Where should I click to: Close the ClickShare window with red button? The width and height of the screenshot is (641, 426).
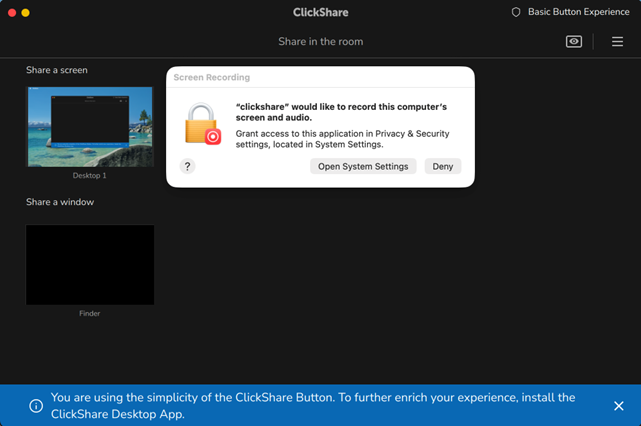tap(12, 13)
